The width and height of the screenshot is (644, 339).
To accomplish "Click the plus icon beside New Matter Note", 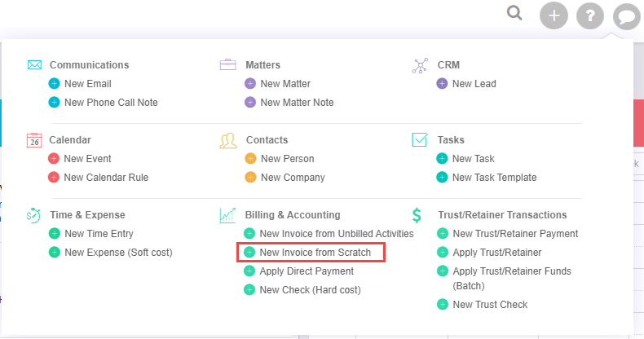I will 250,102.
